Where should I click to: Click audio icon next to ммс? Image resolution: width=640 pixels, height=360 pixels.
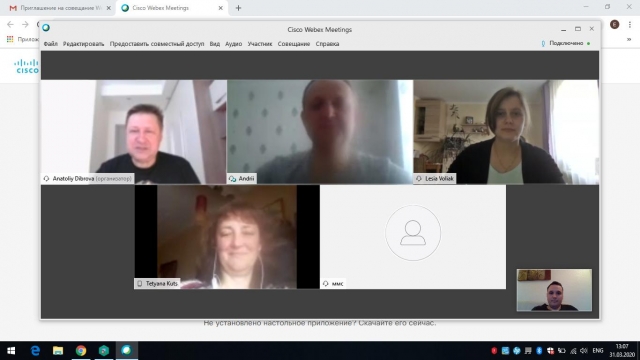[326, 283]
